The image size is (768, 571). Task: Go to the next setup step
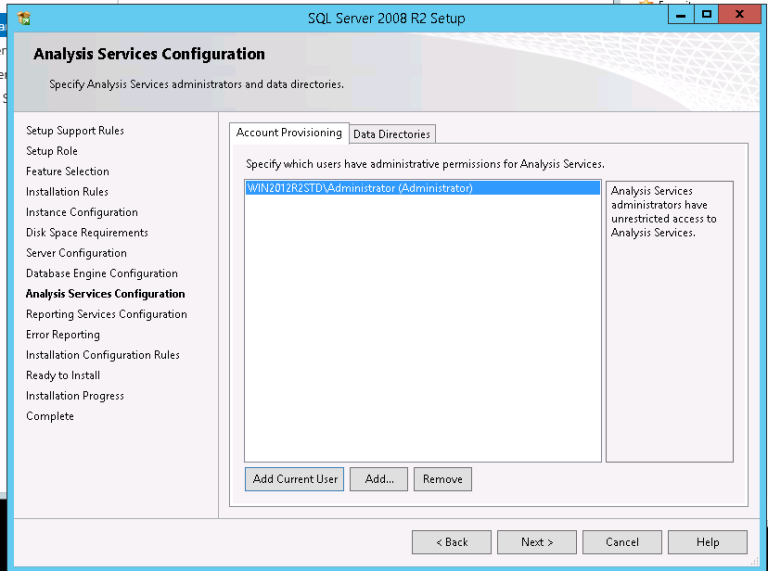click(537, 542)
